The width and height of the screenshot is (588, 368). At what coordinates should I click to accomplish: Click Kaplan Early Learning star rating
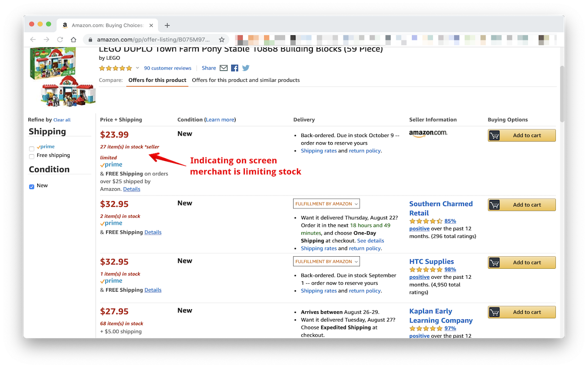coord(426,328)
